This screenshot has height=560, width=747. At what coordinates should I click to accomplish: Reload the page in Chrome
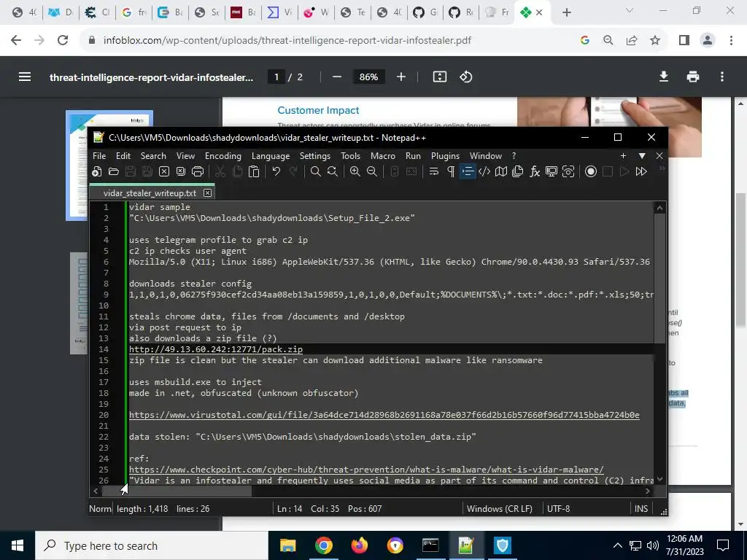pyautogui.click(x=63, y=41)
